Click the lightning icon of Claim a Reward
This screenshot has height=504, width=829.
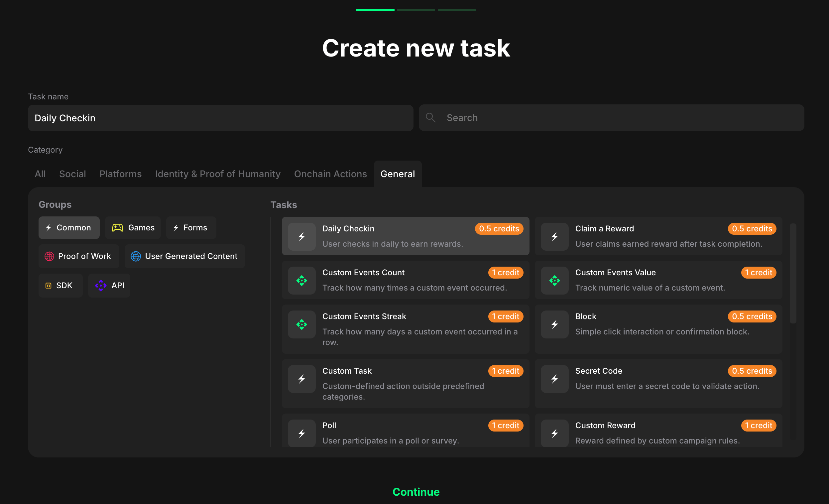pos(554,236)
